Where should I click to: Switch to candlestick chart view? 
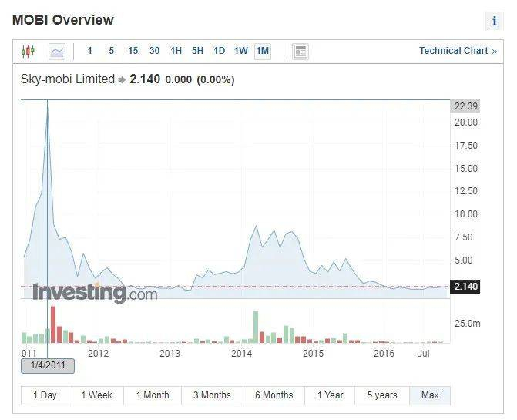click(x=28, y=52)
